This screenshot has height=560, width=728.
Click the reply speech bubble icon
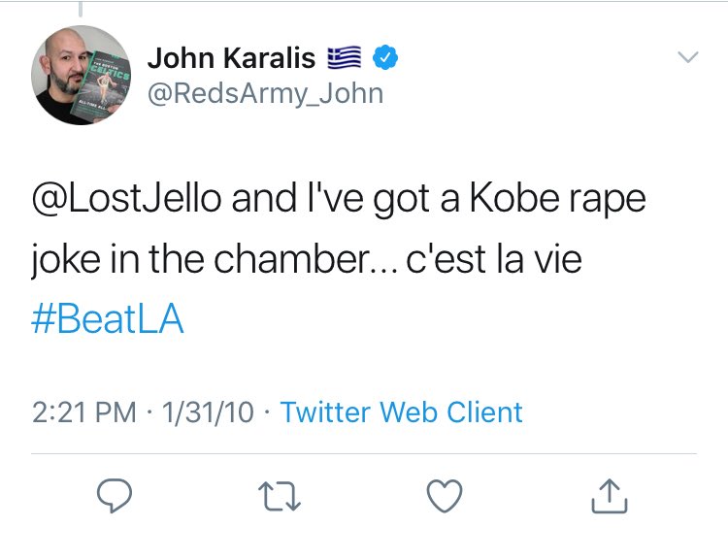[x=116, y=497]
